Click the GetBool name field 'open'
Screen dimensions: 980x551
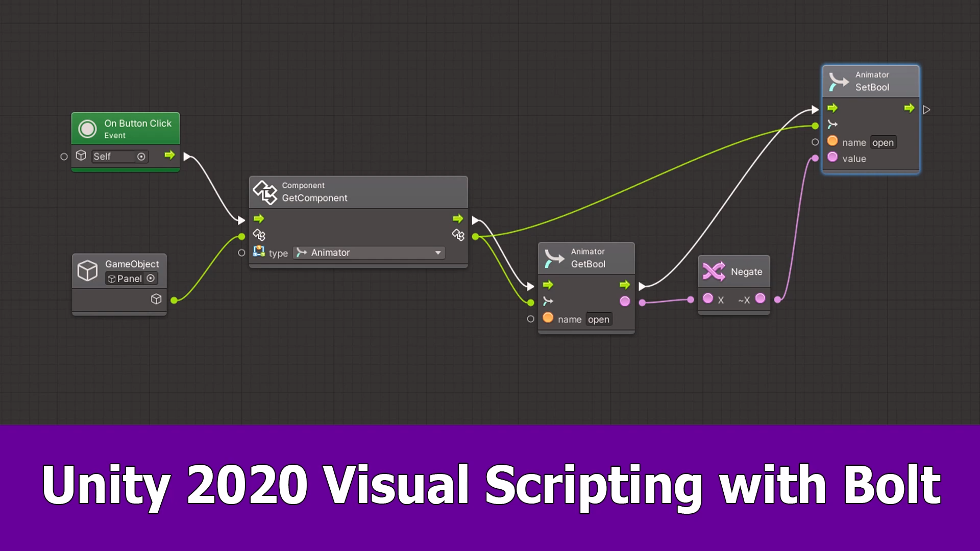pos(598,320)
